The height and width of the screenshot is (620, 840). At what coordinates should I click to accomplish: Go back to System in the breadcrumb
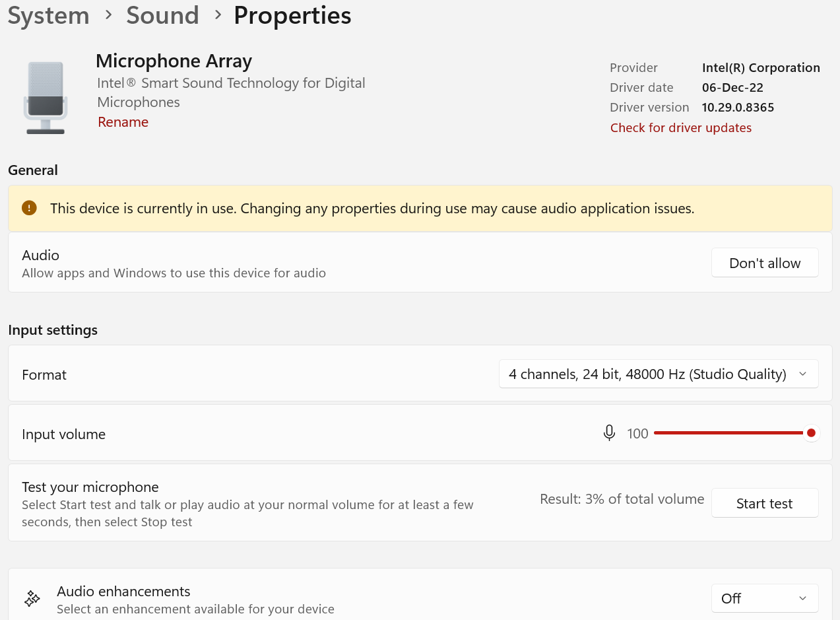click(48, 15)
